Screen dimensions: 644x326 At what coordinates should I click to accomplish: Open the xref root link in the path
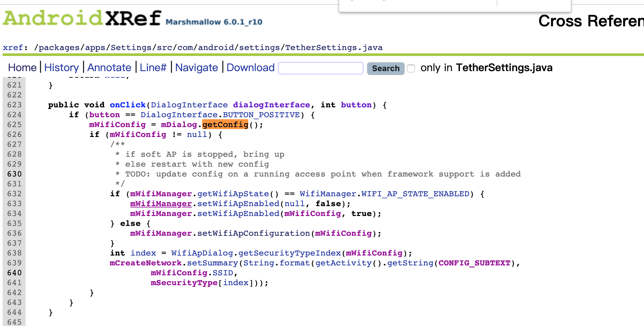click(13, 47)
